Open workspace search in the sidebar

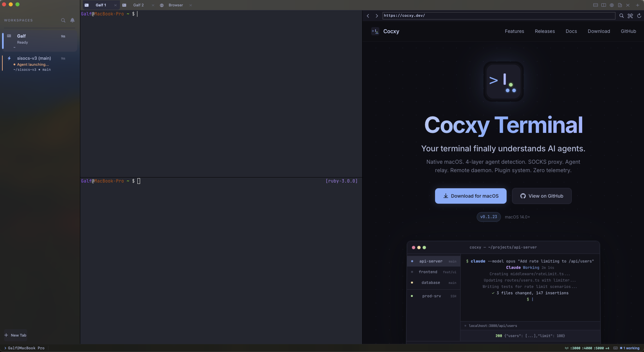click(x=63, y=20)
